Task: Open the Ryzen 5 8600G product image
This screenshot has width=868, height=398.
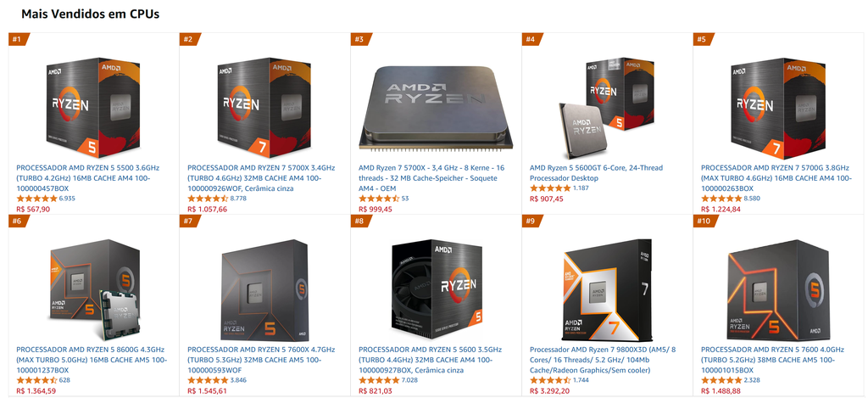Action: 93,290
